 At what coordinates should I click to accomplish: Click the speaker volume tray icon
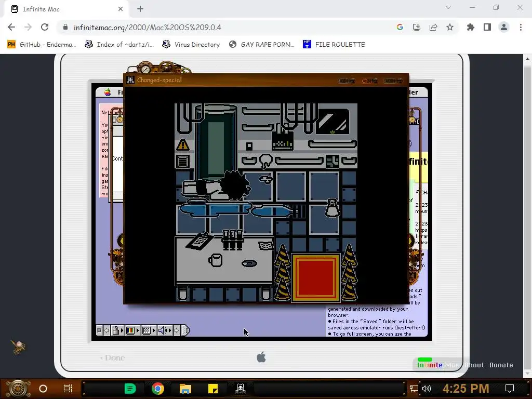pyautogui.click(x=426, y=389)
